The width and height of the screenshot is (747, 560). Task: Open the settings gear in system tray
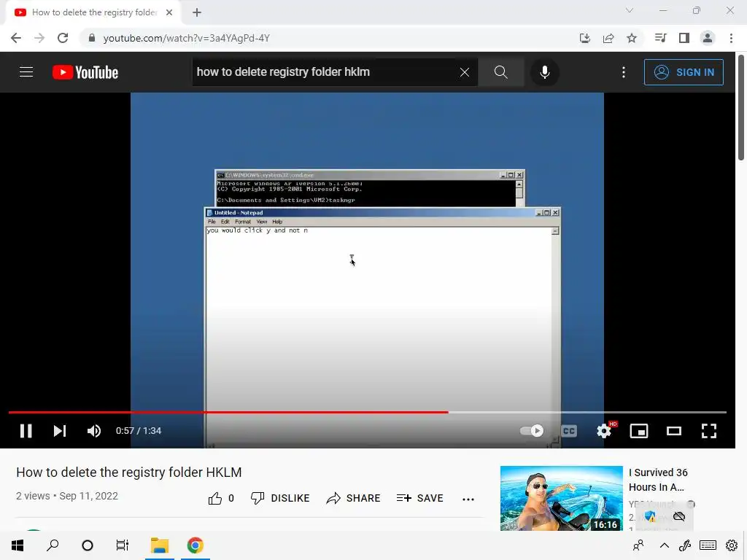coord(732,545)
